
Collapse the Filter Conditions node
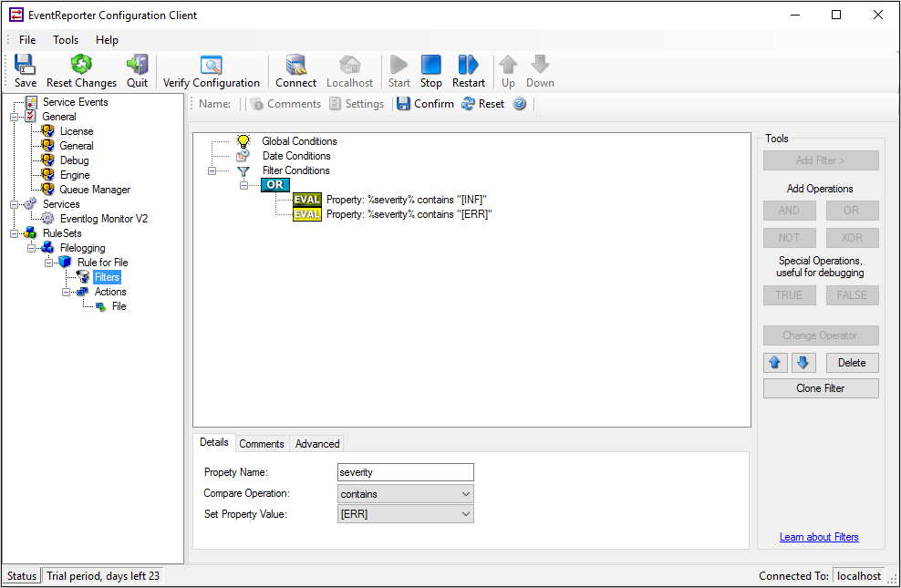(212, 170)
